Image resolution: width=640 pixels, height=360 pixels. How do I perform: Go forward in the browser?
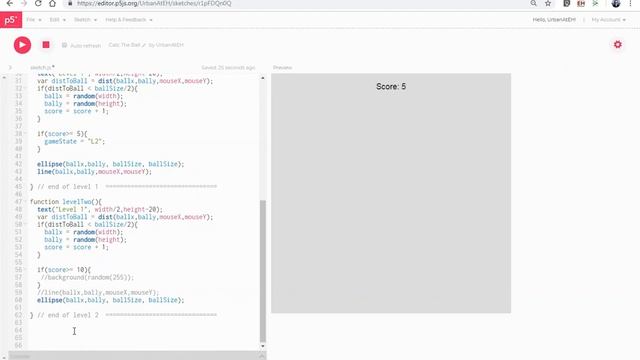tap(24, 4)
